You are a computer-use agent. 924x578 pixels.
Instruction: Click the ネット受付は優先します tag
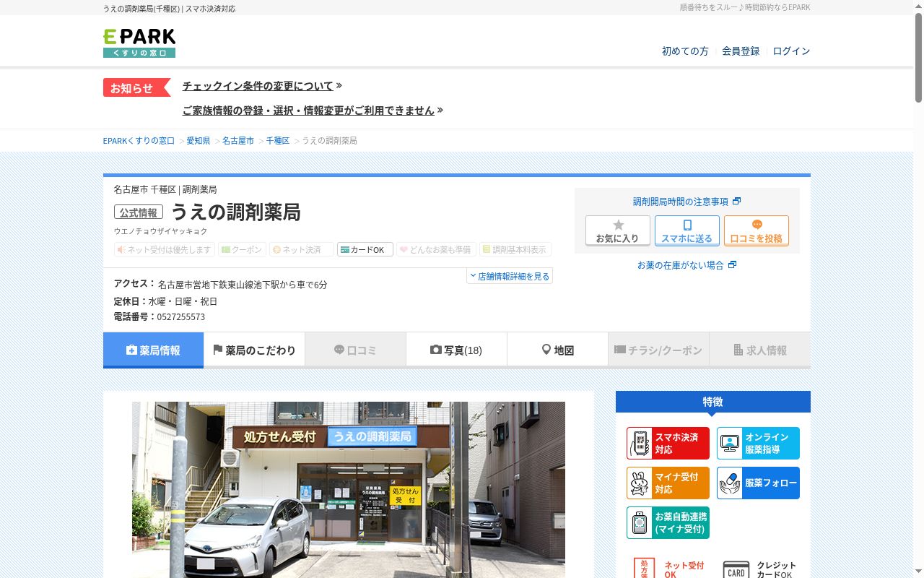pos(165,249)
